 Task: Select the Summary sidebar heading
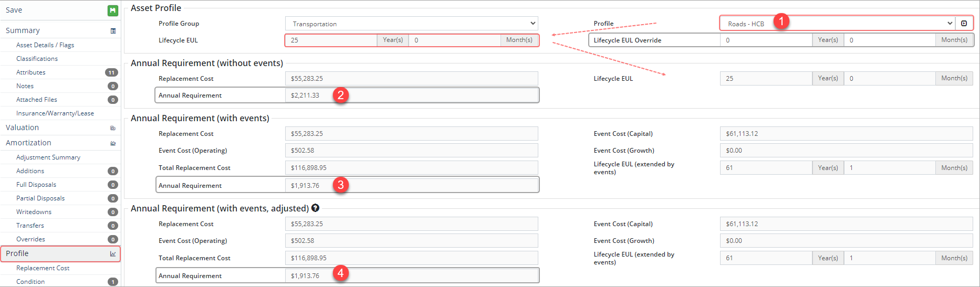[x=23, y=30]
